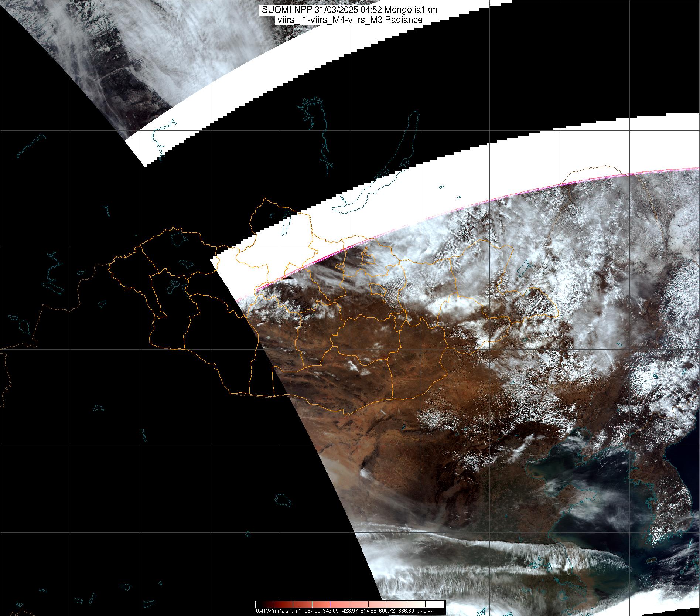The image size is (700, 616).
Task: Click the colorbar value "343.09"
Action: click(331, 611)
